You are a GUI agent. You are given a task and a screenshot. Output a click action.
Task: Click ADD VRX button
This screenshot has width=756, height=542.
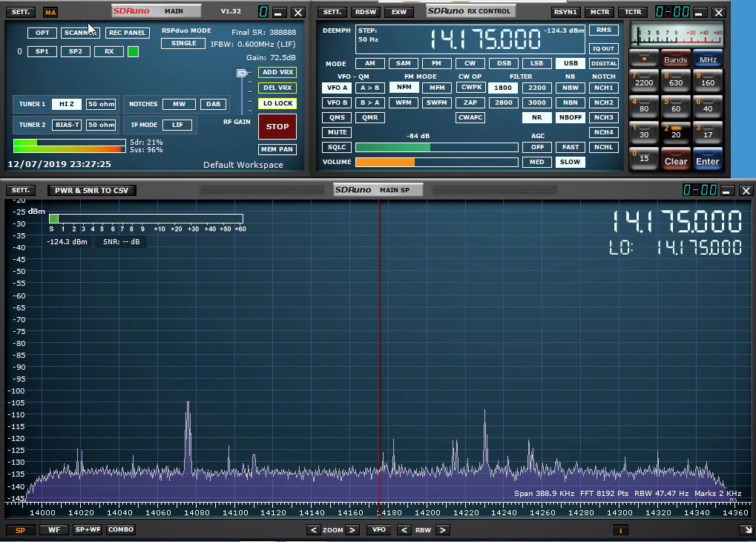[x=277, y=73]
